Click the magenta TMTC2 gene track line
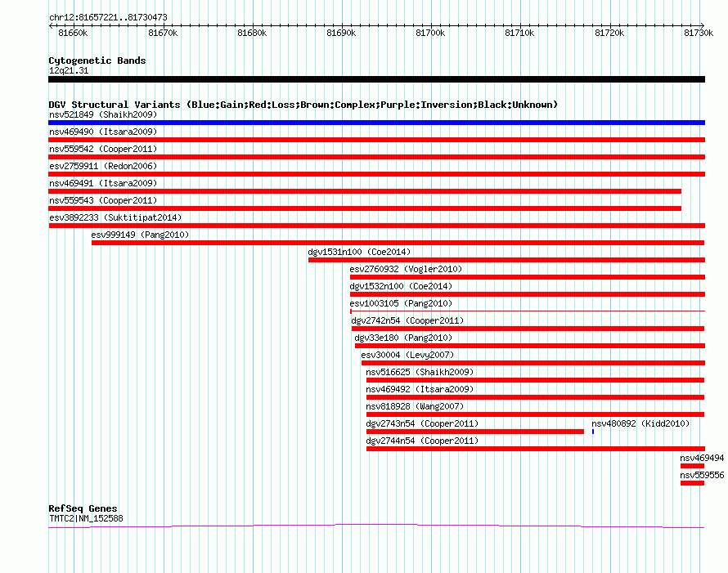The image size is (728, 573). [x=376, y=526]
